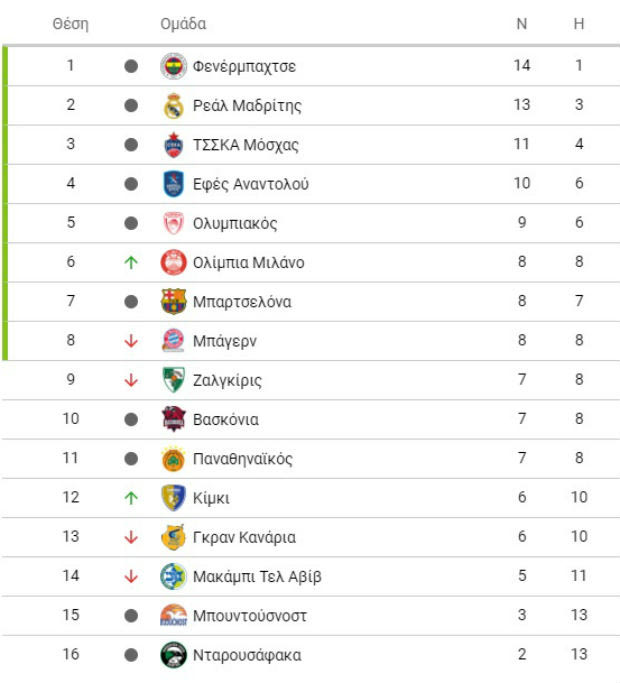The image size is (620, 683).
Task: Select the Bayern team logo
Action: [x=173, y=341]
